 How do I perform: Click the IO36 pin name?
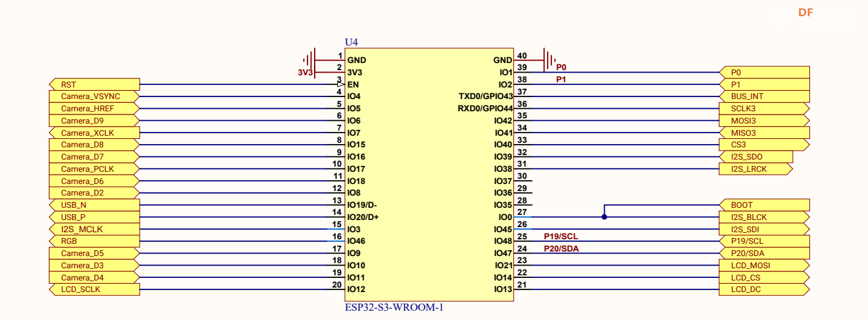(x=503, y=193)
